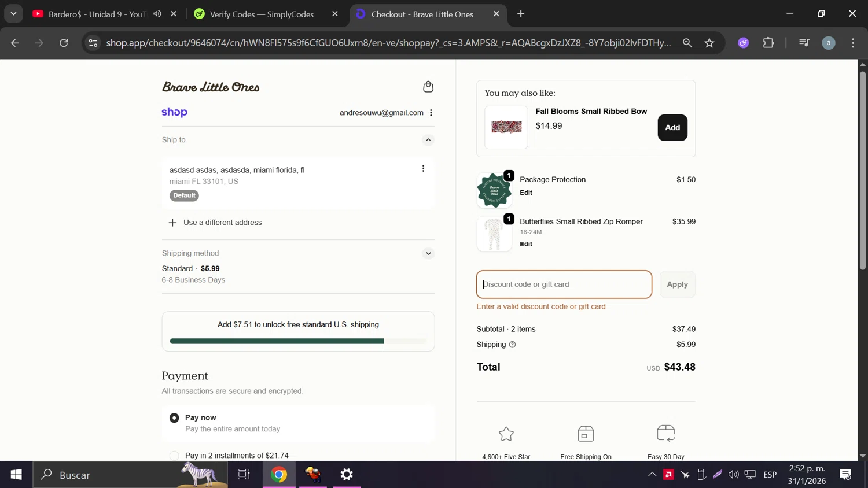Expand the Shipping method section
This screenshot has height=488, width=868.
coord(428,253)
